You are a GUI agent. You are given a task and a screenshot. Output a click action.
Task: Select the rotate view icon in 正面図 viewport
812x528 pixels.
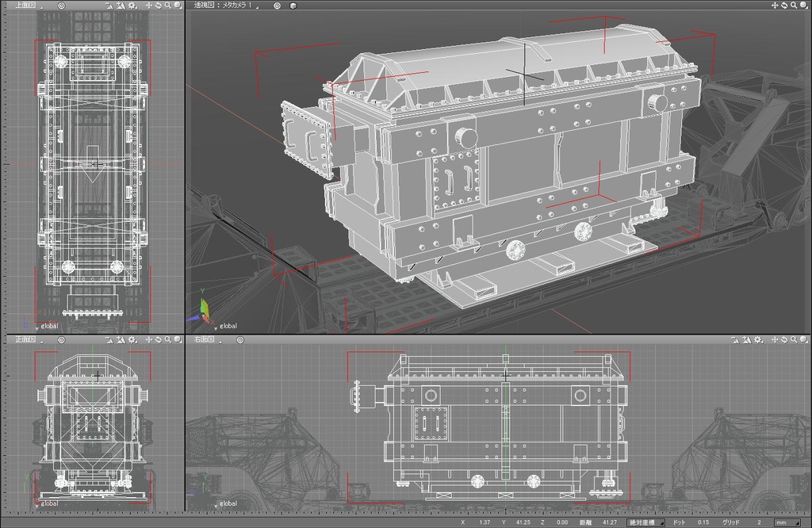[x=159, y=339]
